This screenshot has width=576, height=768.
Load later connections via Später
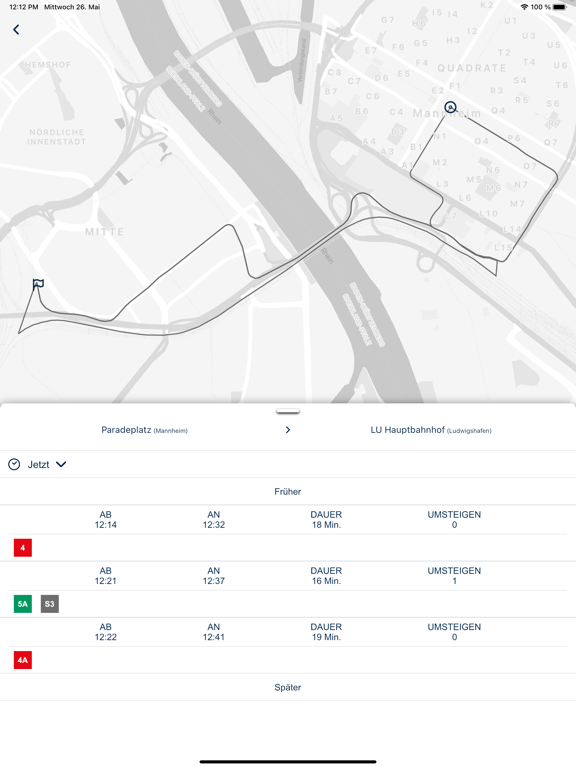point(288,687)
